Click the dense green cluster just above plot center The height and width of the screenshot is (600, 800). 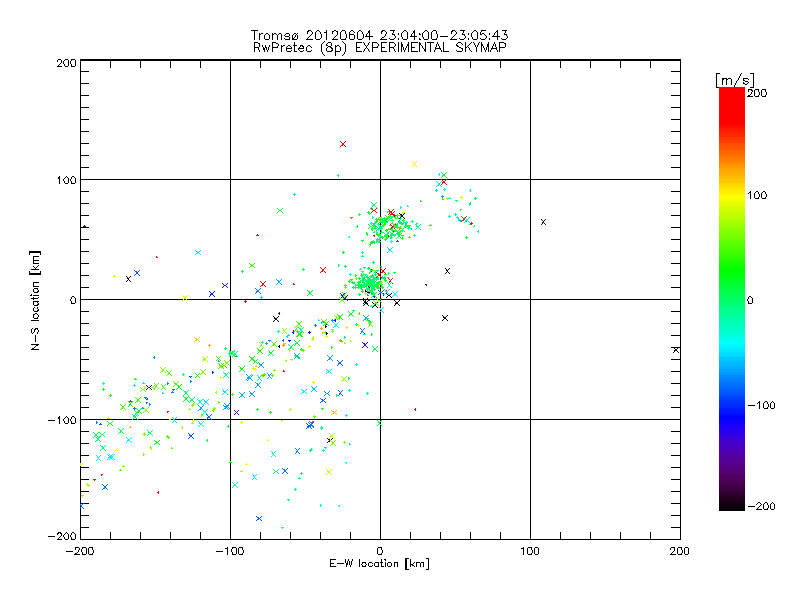pyautogui.click(x=371, y=280)
